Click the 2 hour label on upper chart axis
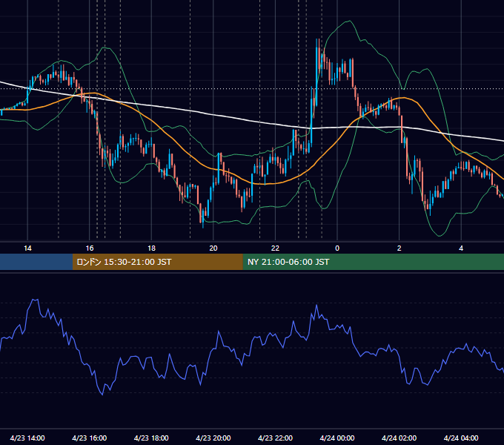504x445 pixels. (399, 248)
